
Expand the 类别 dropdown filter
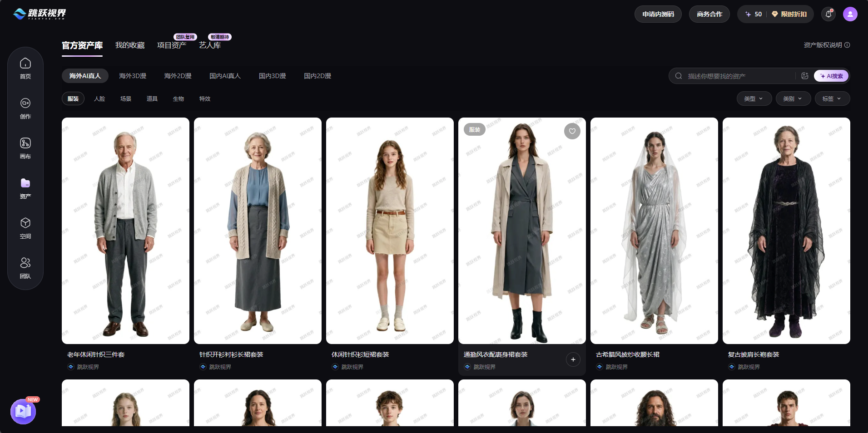point(793,98)
